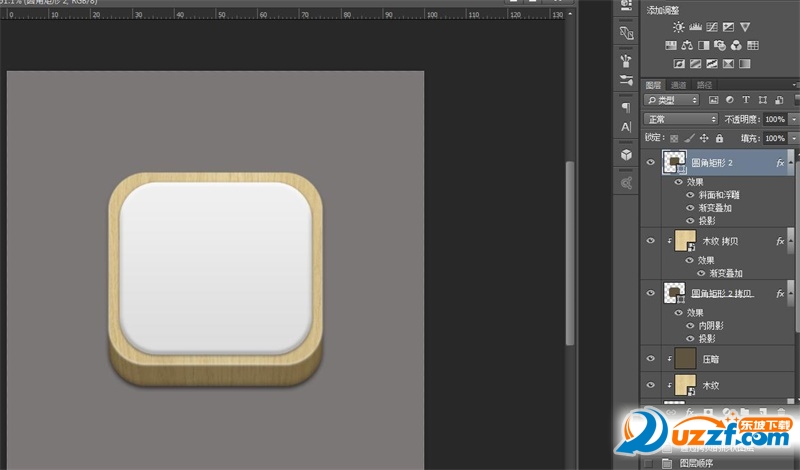Open the 正常 blend mode dropdown
This screenshot has height=470, width=800.
(x=682, y=119)
